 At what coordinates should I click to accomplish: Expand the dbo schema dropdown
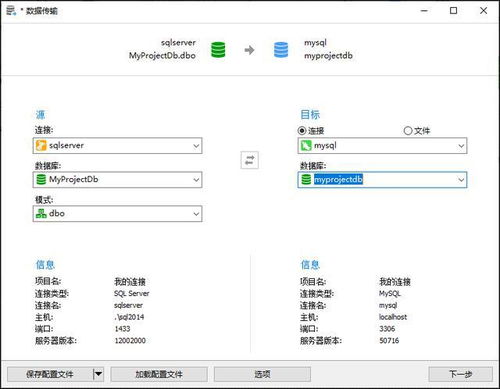coord(196,214)
